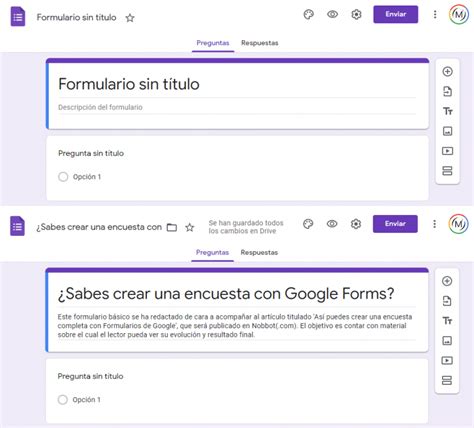Click 'Pregunta sin título' in upper form

pos(91,153)
